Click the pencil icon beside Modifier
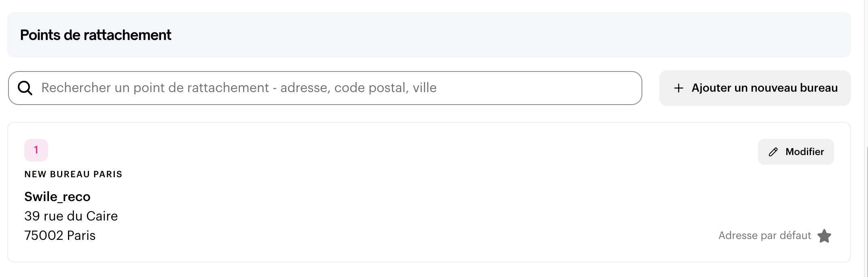 pos(773,152)
